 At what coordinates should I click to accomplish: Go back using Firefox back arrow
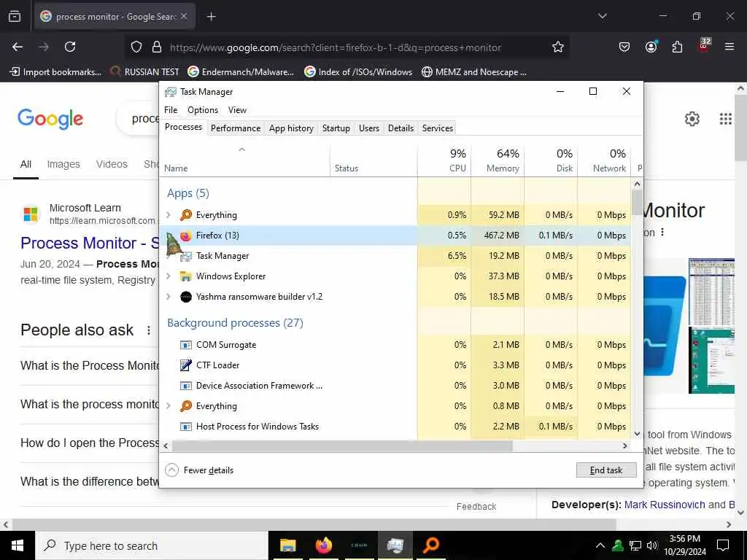point(18,47)
